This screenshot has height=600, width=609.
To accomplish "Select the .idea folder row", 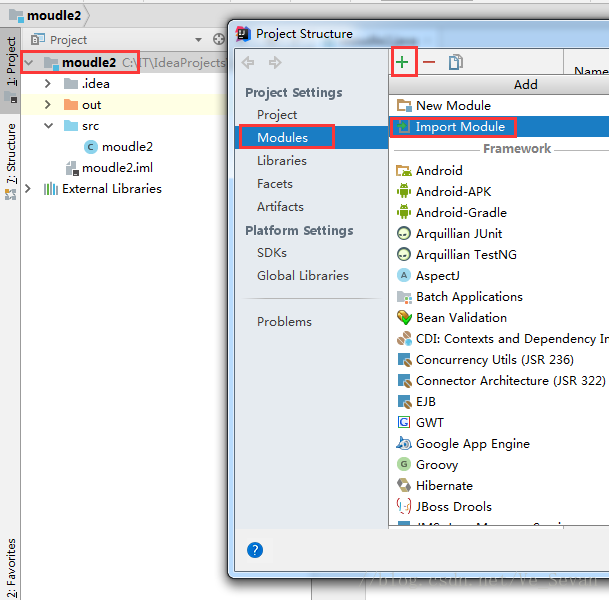I will (x=124, y=83).
